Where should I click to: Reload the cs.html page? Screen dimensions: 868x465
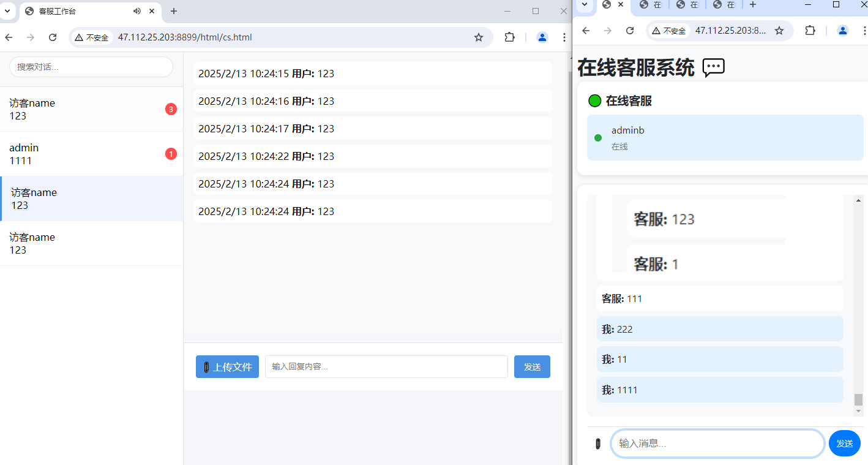click(x=53, y=37)
